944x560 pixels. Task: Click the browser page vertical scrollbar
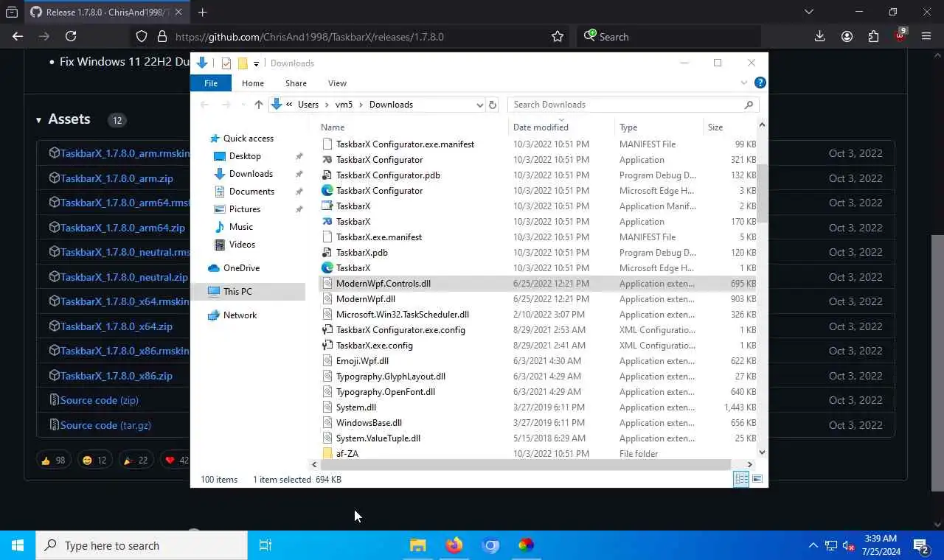click(937, 363)
